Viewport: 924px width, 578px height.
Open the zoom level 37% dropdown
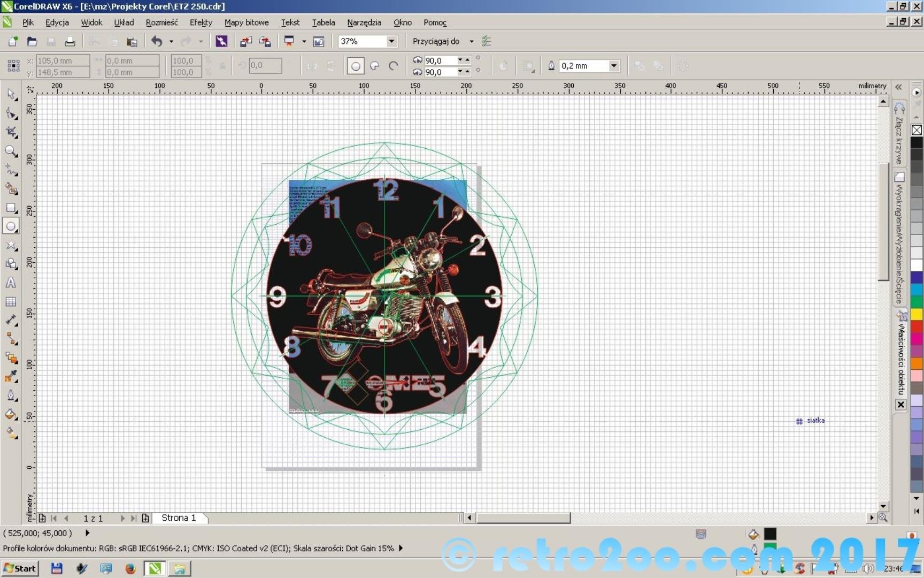click(391, 41)
